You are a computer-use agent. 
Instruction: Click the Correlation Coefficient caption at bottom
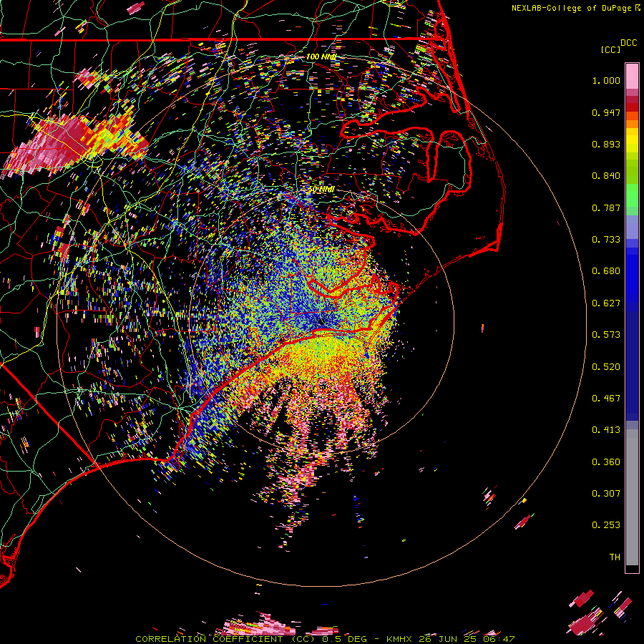point(325,639)
